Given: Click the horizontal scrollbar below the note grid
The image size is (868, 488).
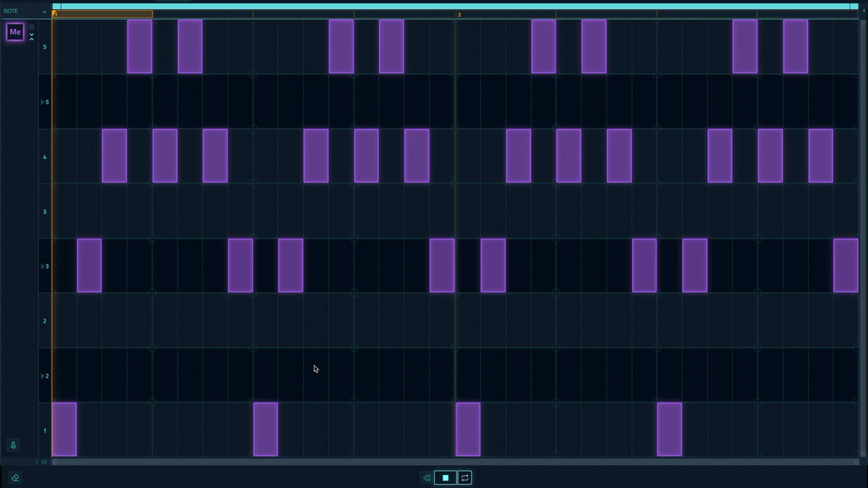Looking at the screenshot, I should pos(454,461).
